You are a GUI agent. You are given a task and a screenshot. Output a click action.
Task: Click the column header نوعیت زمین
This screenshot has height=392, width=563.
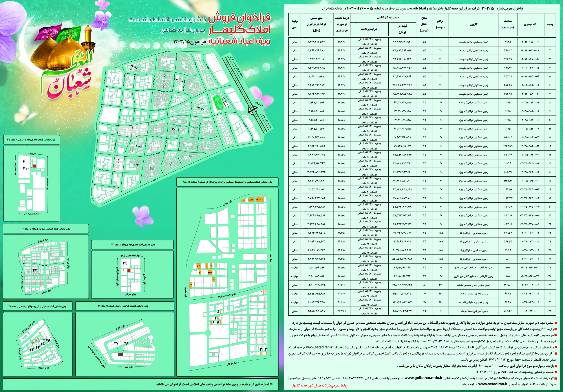(295, 24)
